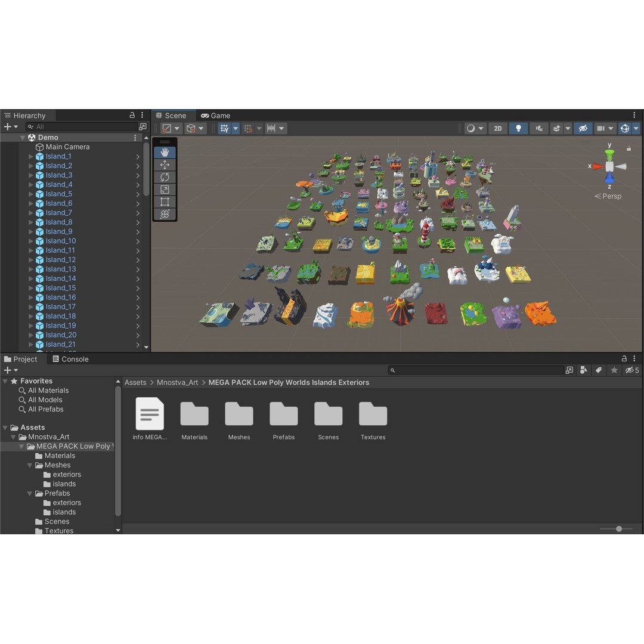Click the Hierarchy search window icon
The image size is (644, 644).
(x=143, y=126)
